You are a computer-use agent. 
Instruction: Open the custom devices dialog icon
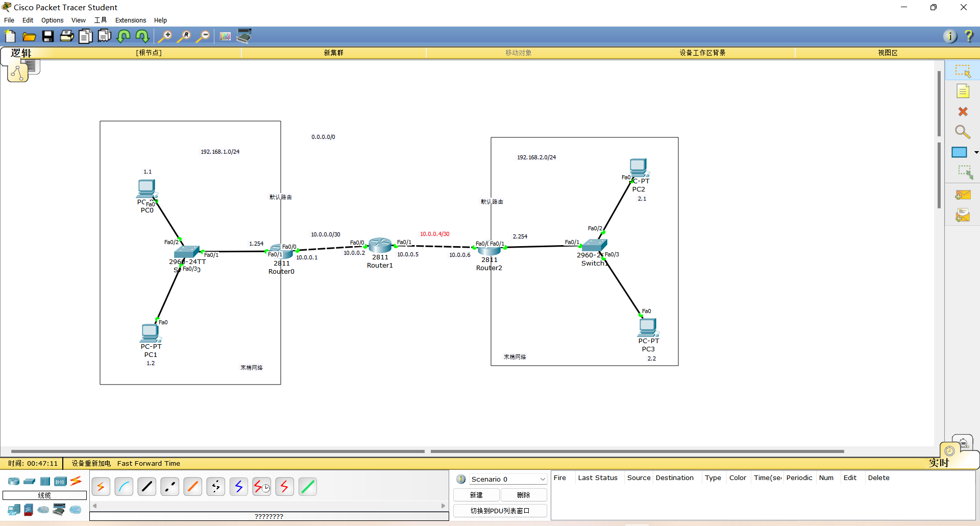pyautogui.click(x=244, y=36)
